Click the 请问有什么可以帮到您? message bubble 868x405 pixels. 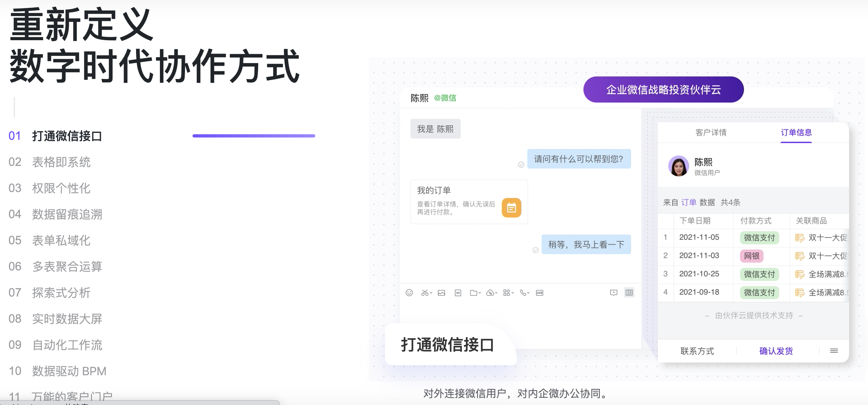click(579, 159)
